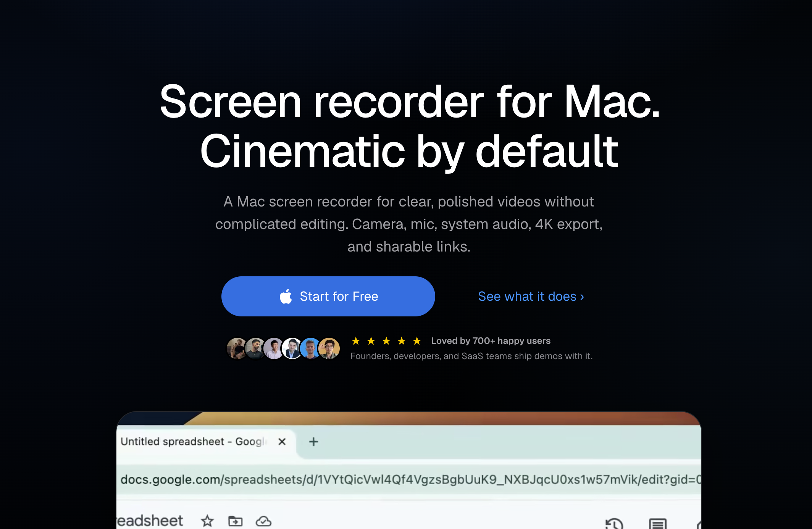
Task: Click the Start for Free button
Action: tap(328, 296)
